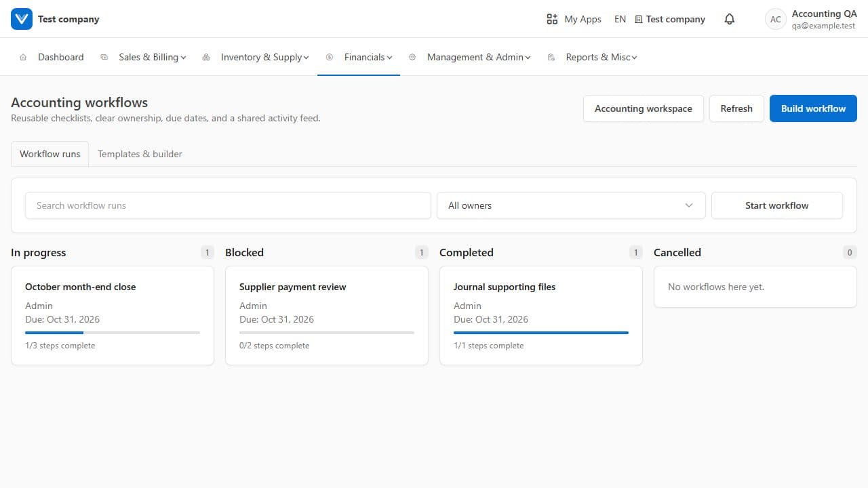The image size is (868, 488).
Task: Open the All owners filter dropdown
Action: pyautogui.click(x=571, y=205)
